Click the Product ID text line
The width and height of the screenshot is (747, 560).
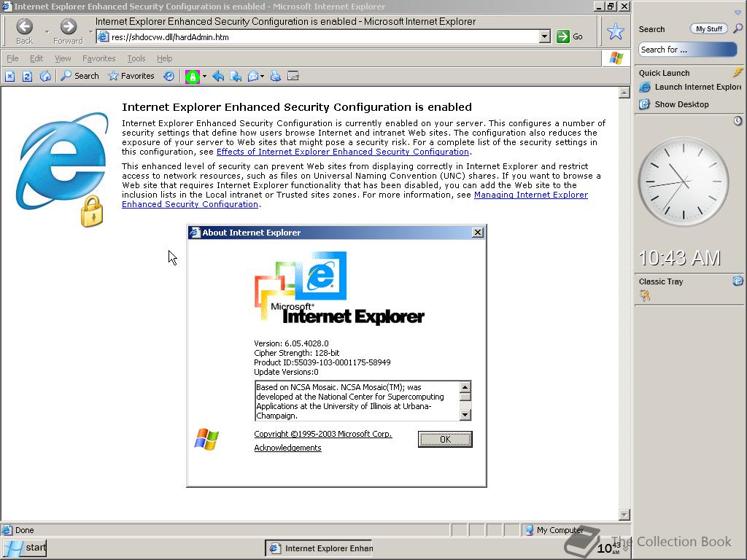click(x=322, y=362)
